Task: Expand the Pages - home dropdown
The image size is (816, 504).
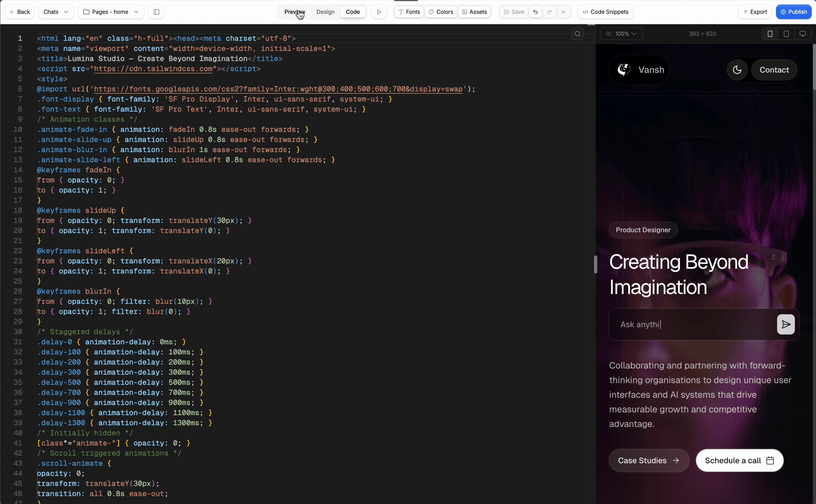Action: pyautogui.click(x=111, y=12)
